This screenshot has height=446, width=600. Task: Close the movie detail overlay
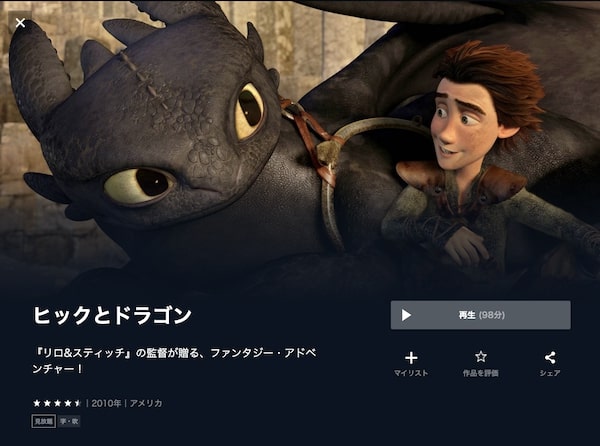(20, 23)
